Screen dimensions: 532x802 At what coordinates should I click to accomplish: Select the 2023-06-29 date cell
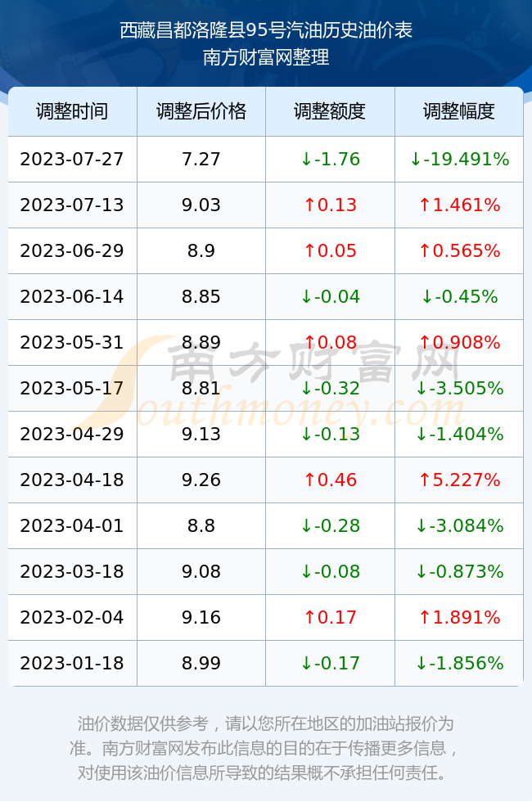point(72,250)
